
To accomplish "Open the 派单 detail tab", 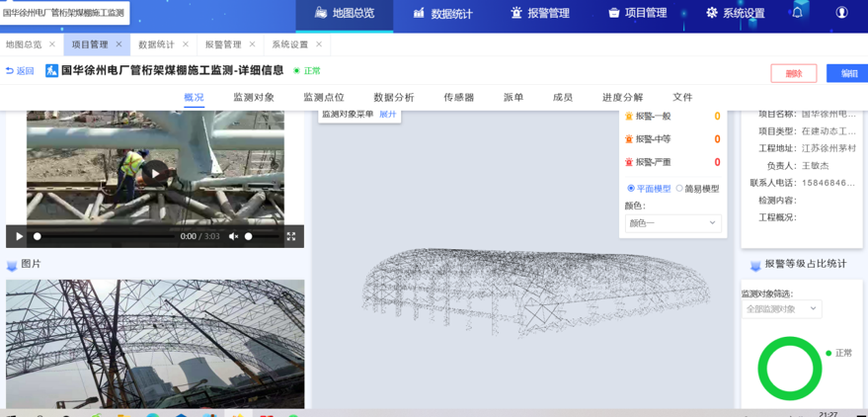I will click(x=513, y=98).
